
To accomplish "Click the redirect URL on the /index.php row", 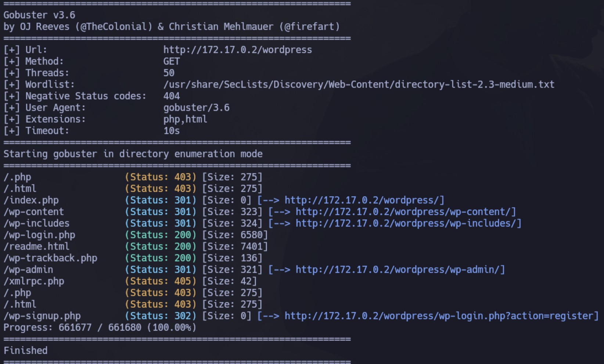I will (362, 200).
